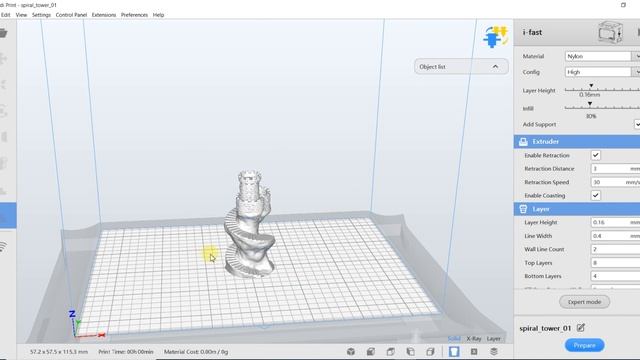Click the i-fast printer picture icon

click(x=610, y=32)
